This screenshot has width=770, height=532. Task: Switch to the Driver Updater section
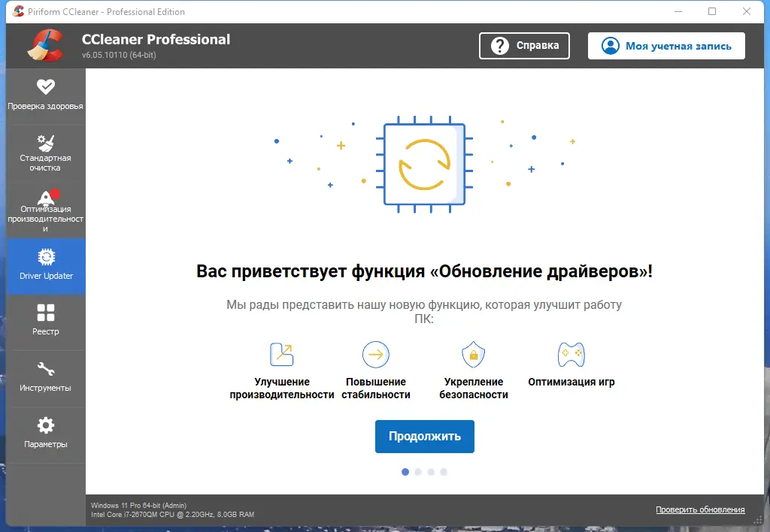(45, 266)
